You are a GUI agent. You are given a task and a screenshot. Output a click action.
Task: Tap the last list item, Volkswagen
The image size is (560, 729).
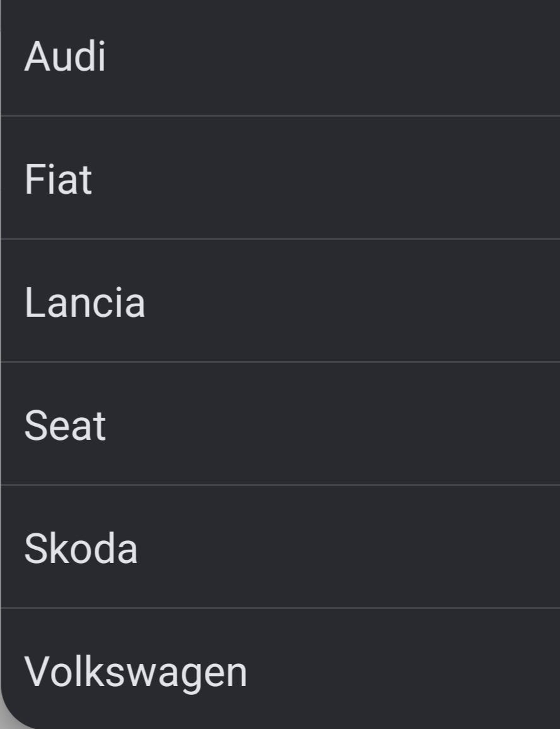click(136, 672)
